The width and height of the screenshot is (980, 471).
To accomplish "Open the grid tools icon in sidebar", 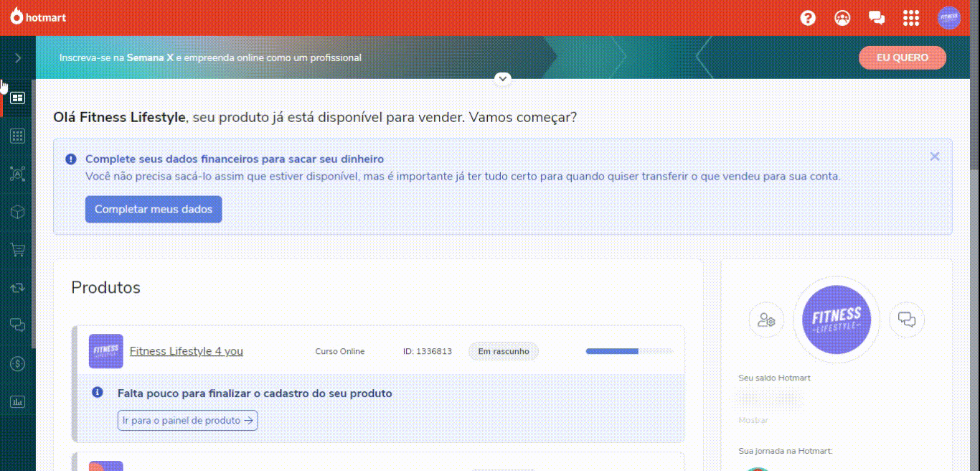I will 18,136.
